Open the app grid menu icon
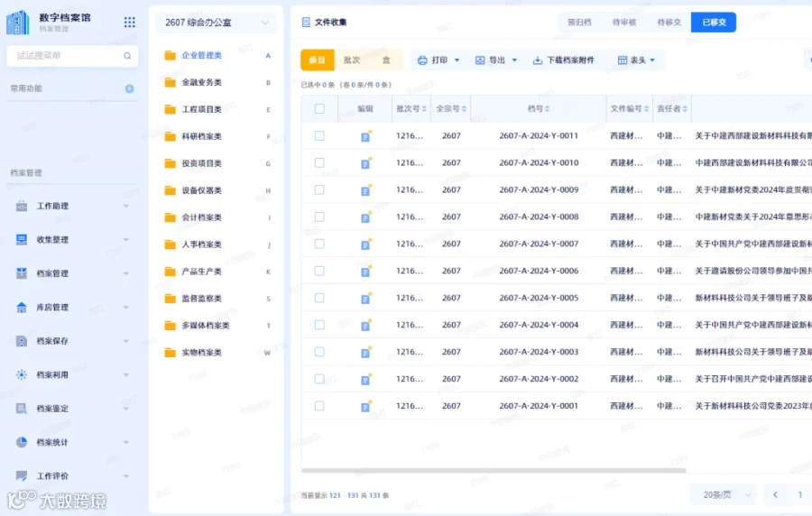812x516 pixels. click(x=129, y=22)
